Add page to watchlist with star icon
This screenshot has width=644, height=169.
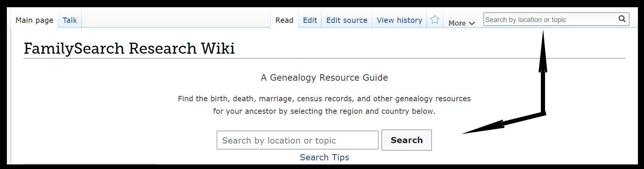[x=435, y=19]
